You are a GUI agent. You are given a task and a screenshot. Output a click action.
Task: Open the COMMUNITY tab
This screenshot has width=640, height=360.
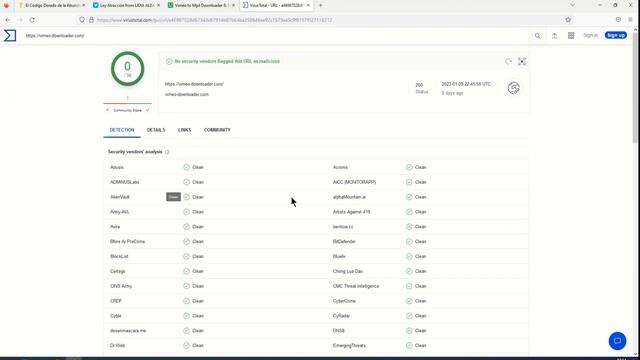217,130
